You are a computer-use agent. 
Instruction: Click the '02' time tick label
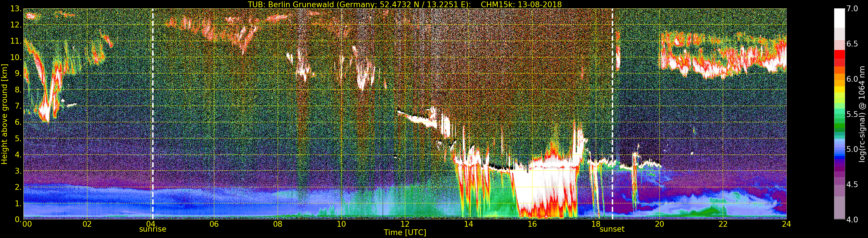87,224
